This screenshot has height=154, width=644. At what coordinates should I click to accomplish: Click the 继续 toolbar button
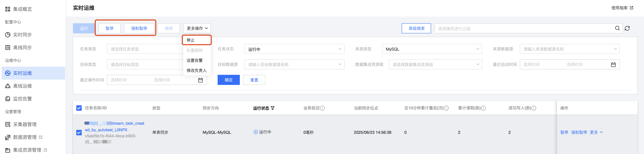point(169,28)
